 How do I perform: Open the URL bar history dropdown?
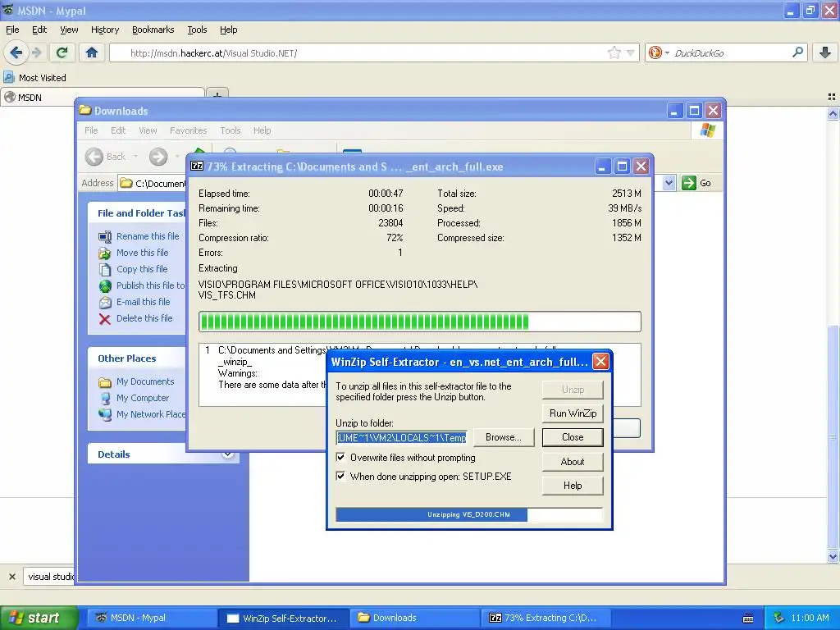click(x=631, y=52)
